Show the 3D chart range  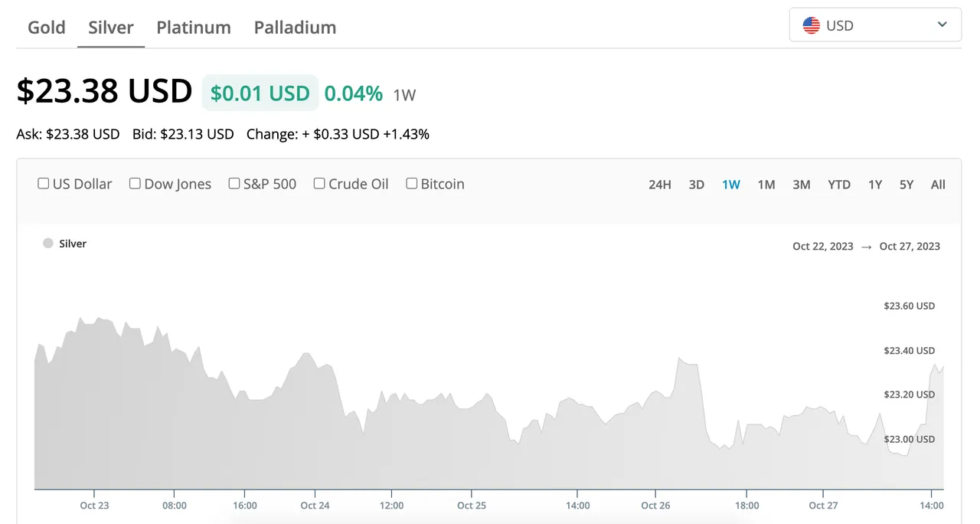[x=697, y=185]
